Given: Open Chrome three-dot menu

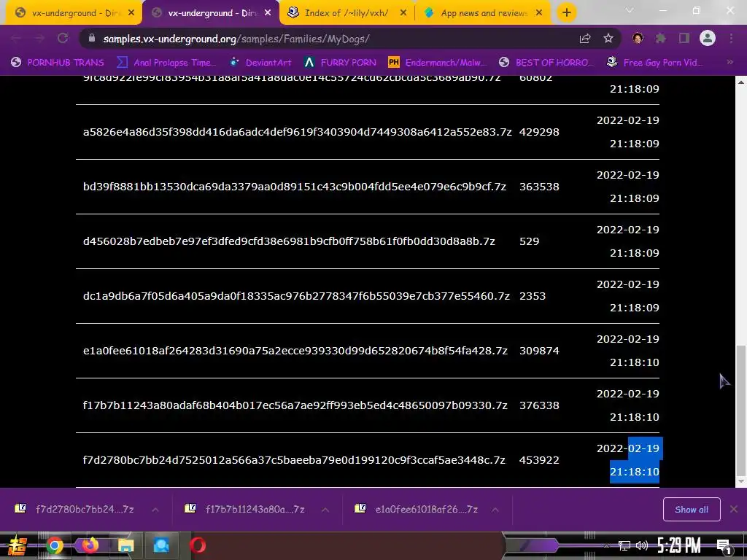Looking at the screenshot, I should tap(731, 38).
